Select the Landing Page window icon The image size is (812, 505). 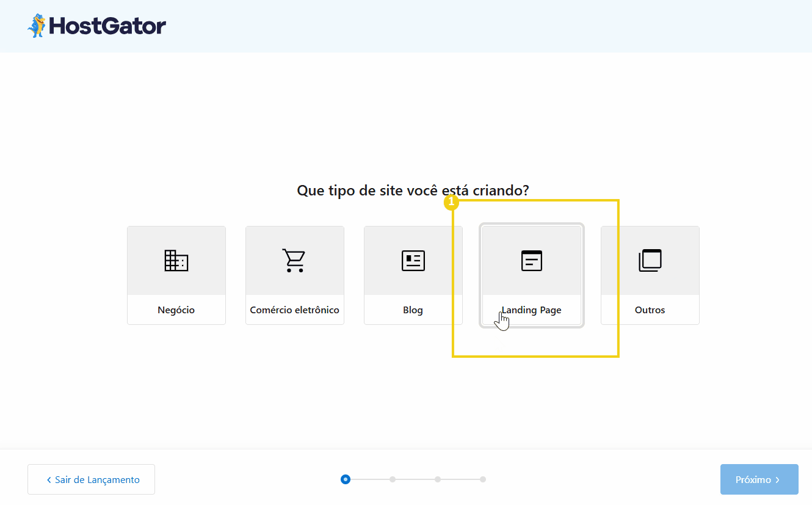point(532,261)
